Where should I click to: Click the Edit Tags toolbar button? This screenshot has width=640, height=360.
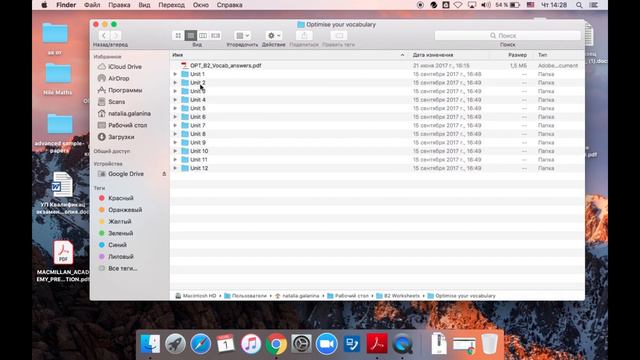(339, 36)
